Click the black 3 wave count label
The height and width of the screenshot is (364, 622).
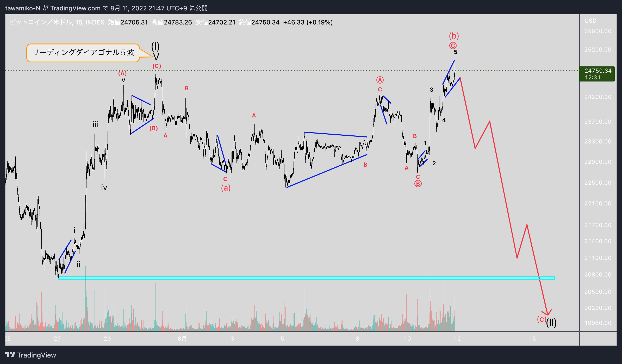431,90
